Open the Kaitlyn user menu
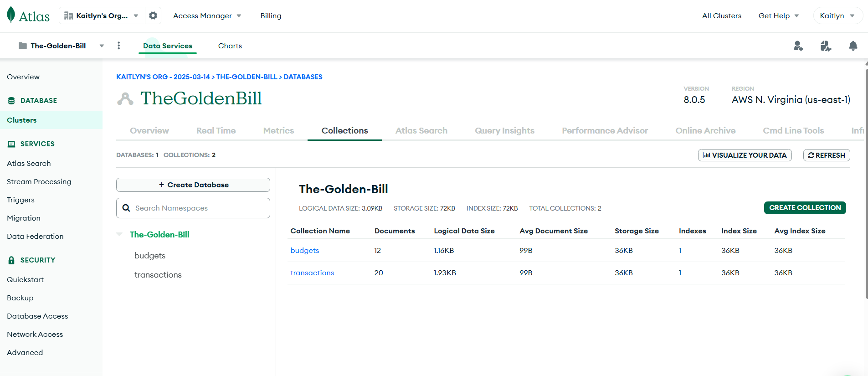 [x=837, y=15]
